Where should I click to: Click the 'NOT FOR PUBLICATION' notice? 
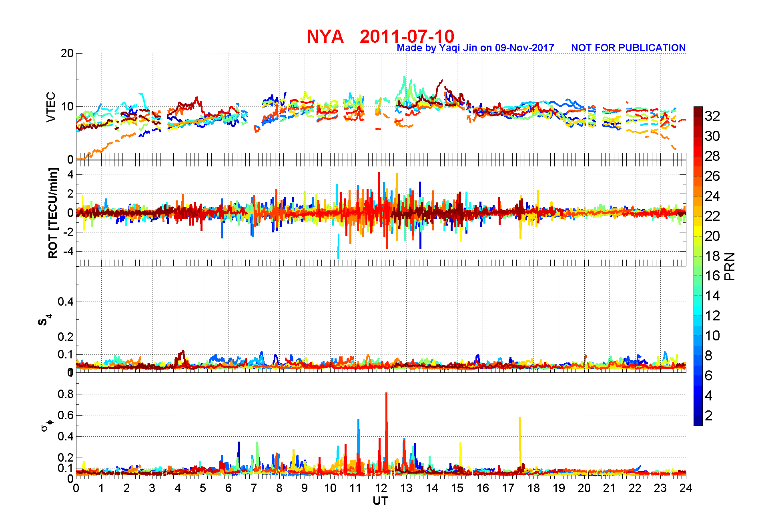click(628, 48)
